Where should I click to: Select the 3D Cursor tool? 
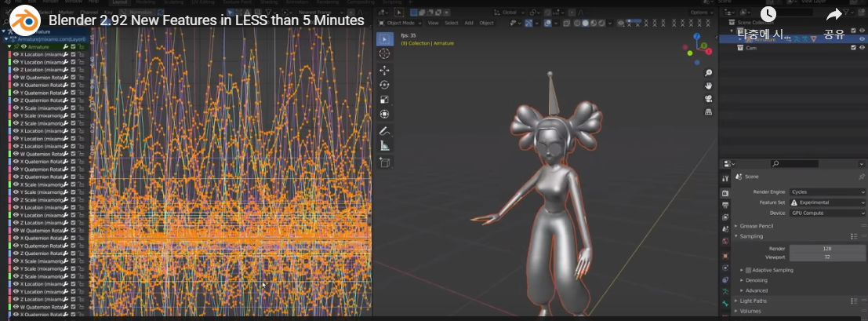pos(385,54)
